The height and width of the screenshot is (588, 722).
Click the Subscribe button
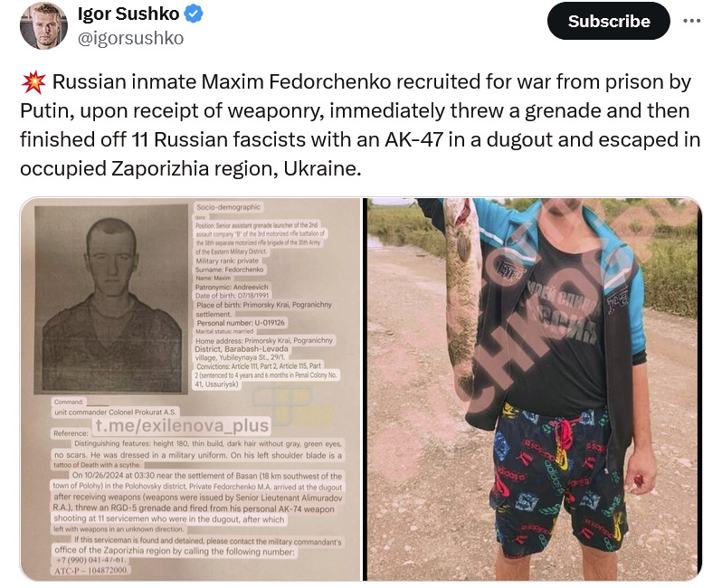coord(608,21)
